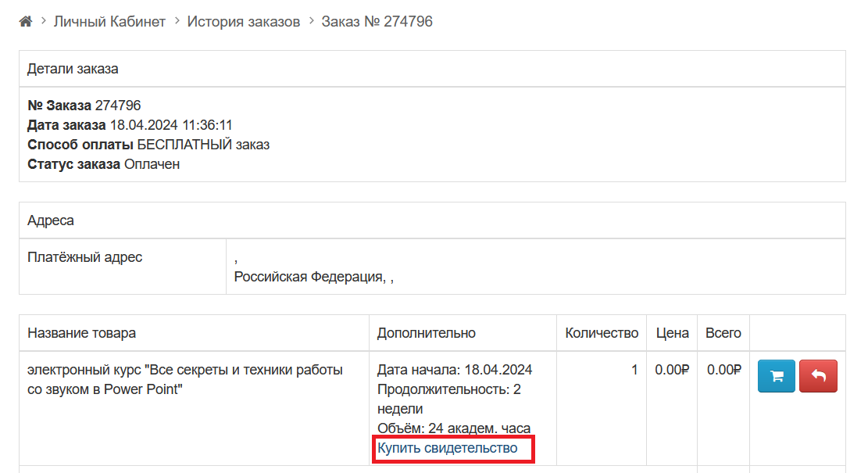Image resolution: width=868 pixels, height=473 pixels.
Task: Select the Название товара column header
Action: (x=81, y=333)
